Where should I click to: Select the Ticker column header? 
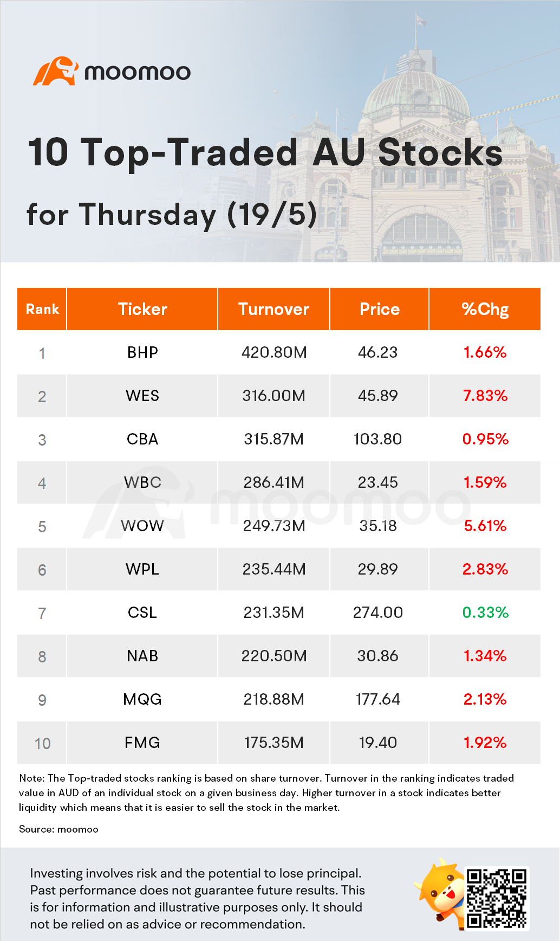click(142, 309)
